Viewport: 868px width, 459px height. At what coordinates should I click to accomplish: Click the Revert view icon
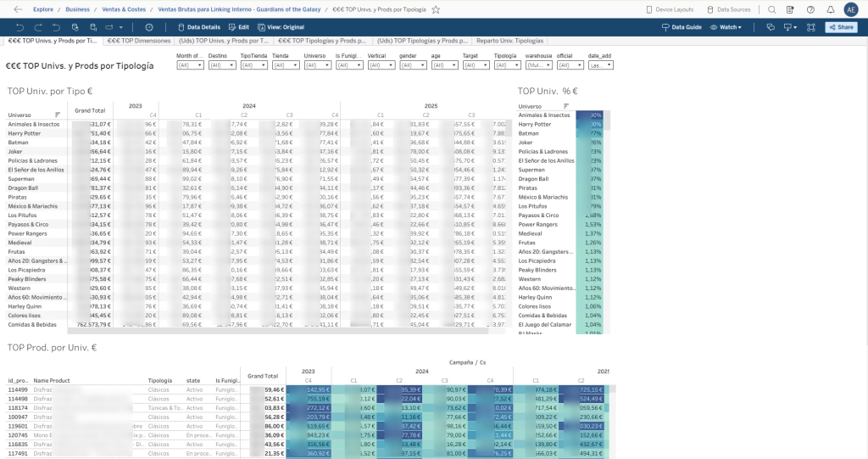tap(56, 27)
